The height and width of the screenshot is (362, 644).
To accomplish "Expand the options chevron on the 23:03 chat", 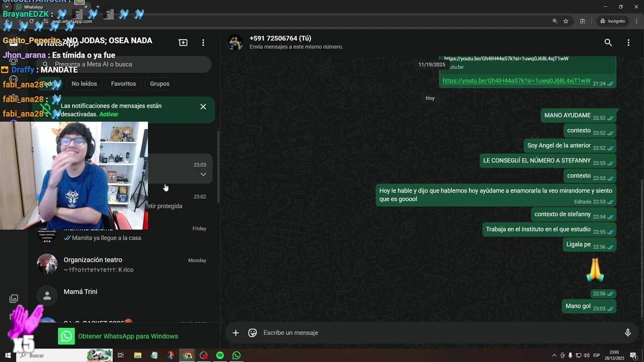I will pos(203,174).
